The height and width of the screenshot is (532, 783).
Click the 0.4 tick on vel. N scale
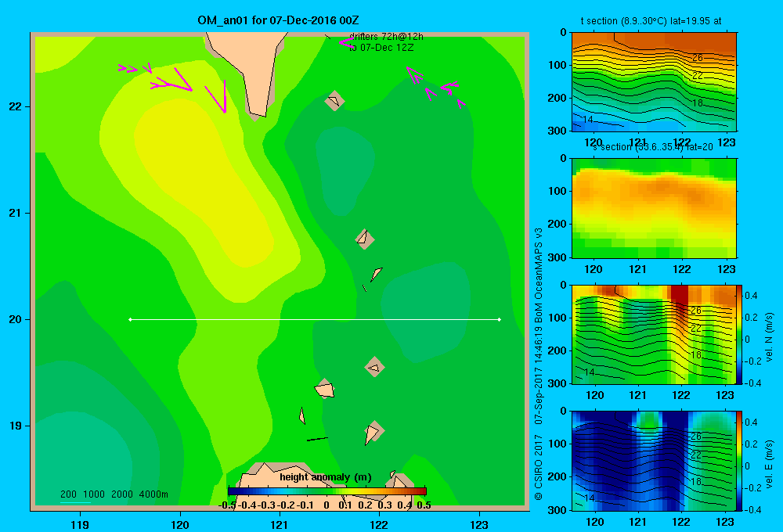(x=751, y=296)
